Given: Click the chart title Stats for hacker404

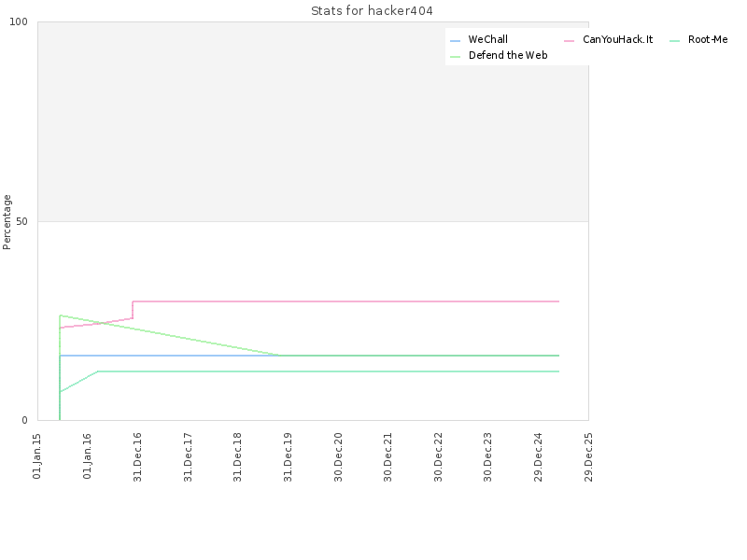Looking at the screenshot, I should pyautogui.click(x=372, y=11).
